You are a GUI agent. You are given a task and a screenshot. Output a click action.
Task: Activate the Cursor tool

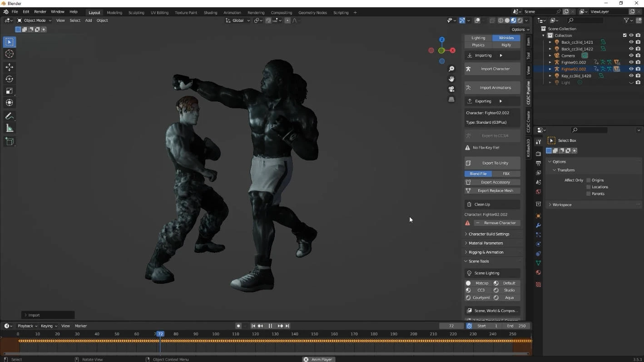[x=10, y=54]
